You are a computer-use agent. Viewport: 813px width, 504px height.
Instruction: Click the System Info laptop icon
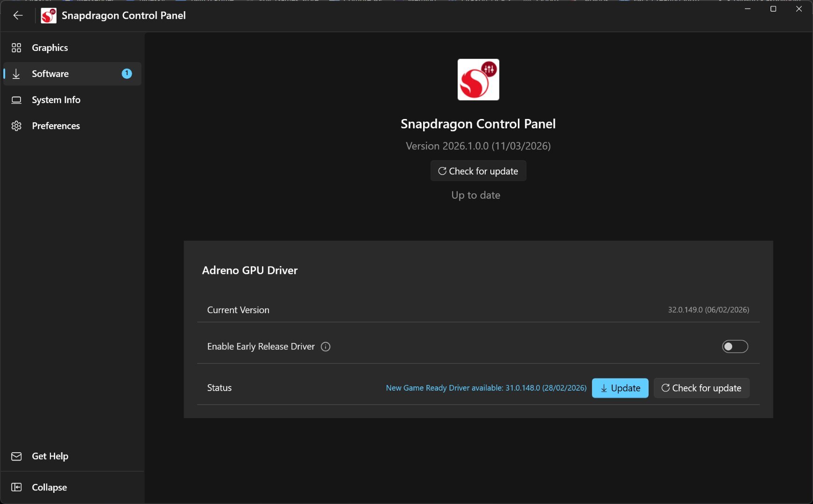(16, 100)
